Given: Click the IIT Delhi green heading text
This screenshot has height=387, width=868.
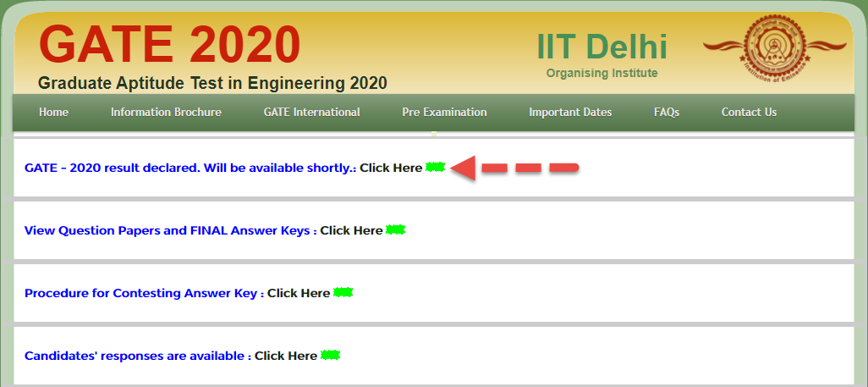Looking at the screenshot, I should pyautogui.click(x=602, y=47).
